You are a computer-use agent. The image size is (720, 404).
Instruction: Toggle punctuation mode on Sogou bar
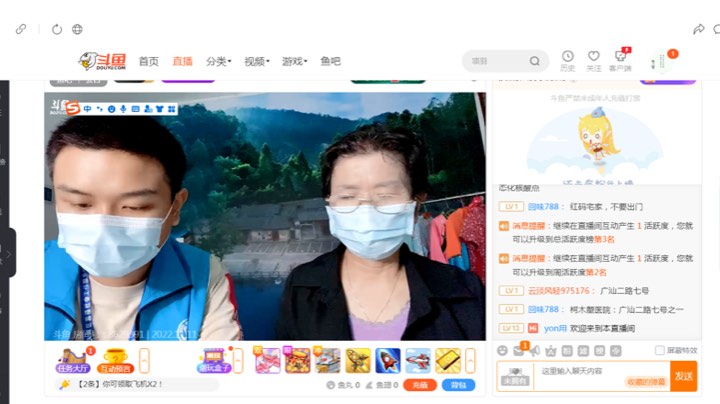100,109
